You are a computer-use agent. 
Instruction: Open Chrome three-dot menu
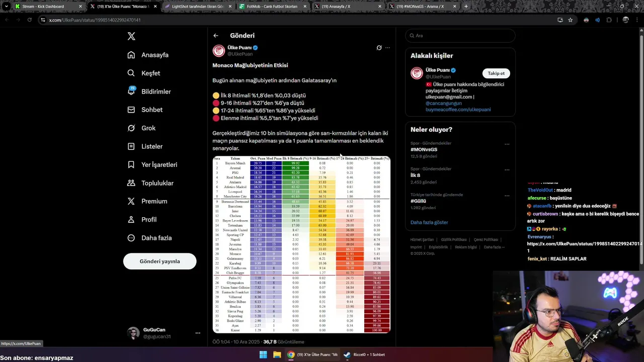(636, 20)
